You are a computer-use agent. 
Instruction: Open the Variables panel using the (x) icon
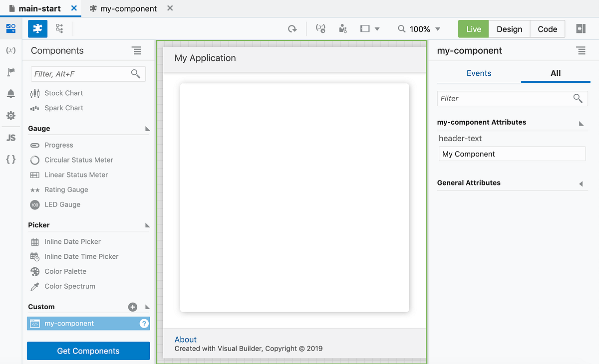[10, 50]
